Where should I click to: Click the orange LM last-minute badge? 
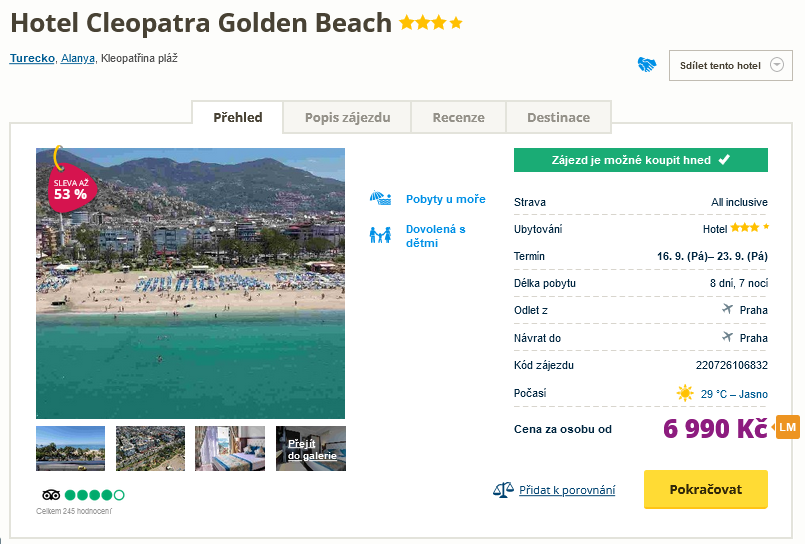(x=788, y=428)
